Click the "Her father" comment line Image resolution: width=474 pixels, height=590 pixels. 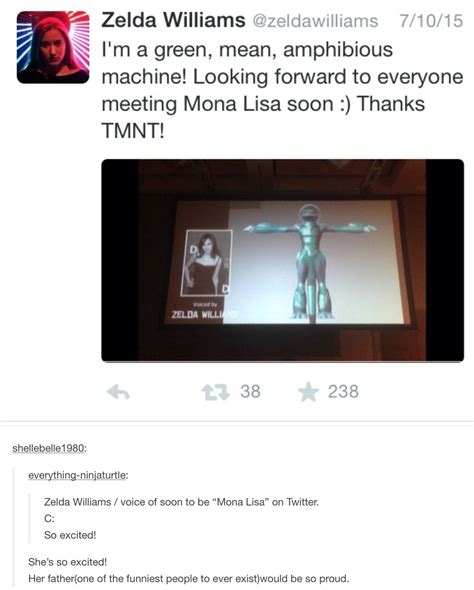(189, 578)
